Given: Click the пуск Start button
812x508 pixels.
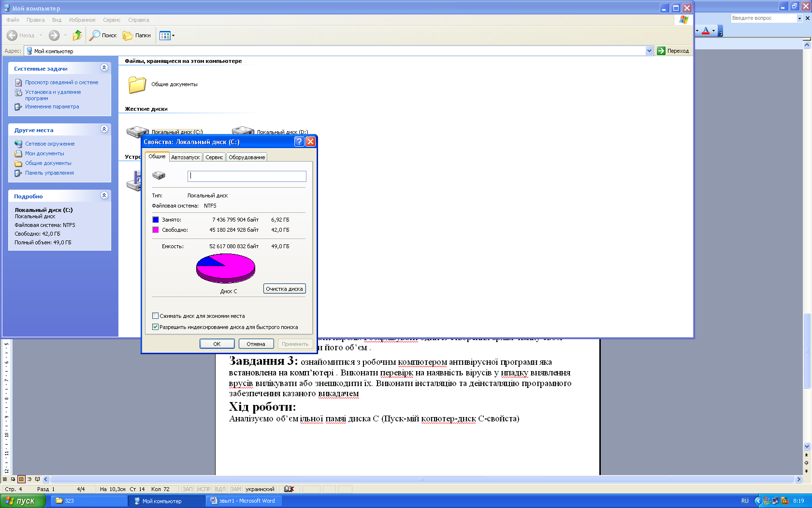Looking at the screenshot, I should [23, 501].
